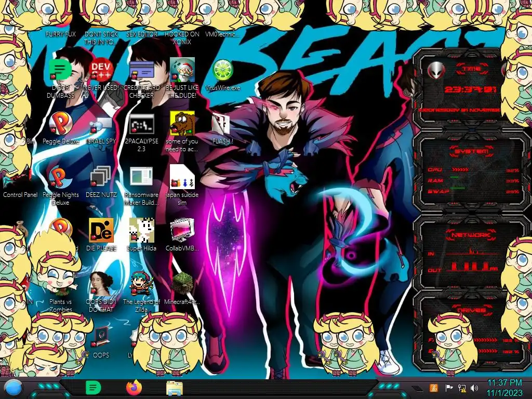Viewport: 532px width, 399px height.
Task: Open the 2PACALYPSE 2.3 console icon
Action: coord(141,124)
